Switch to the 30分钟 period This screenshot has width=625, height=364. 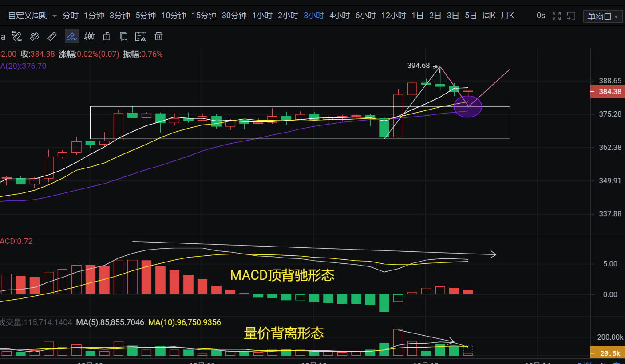pos(234,16)
